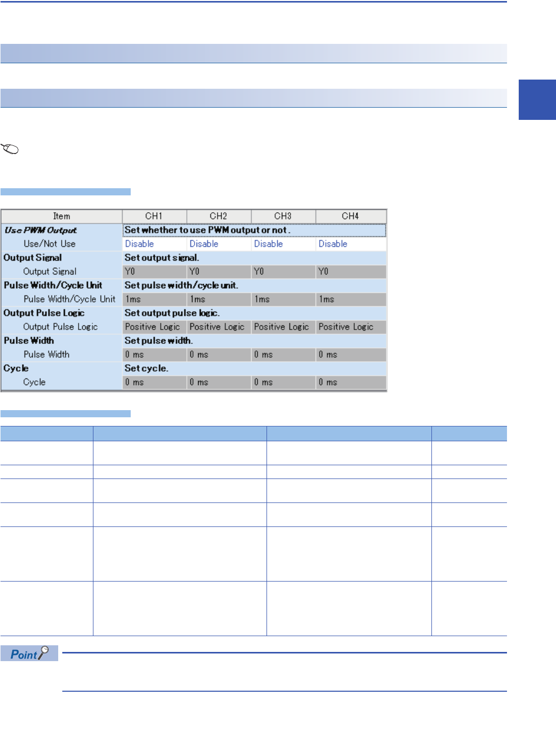Click CH2 Cycle 0 ms field
Viewport: 556px width, 756px height.
[x=219, y=382]
